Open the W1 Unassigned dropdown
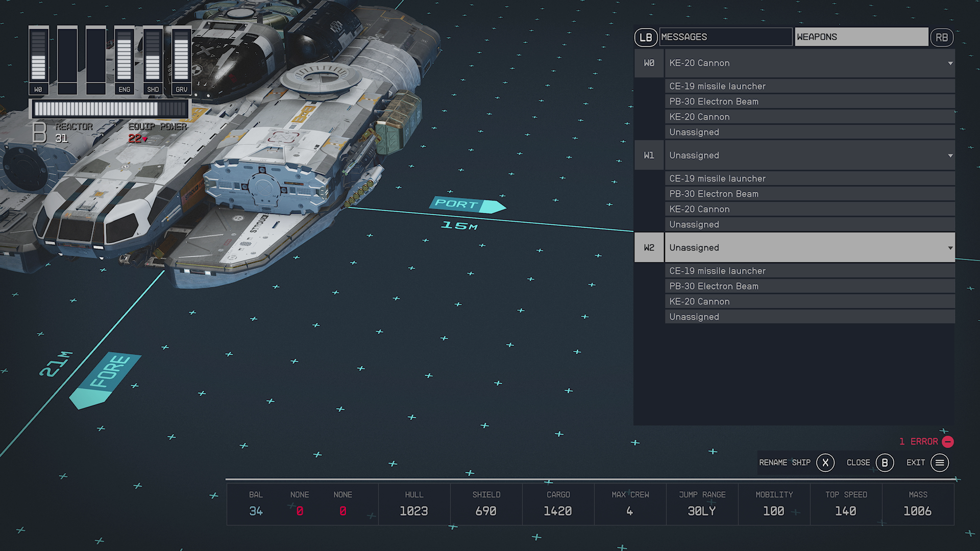The height and width of the screenshot is (551, 980). (x=809, y=156)
